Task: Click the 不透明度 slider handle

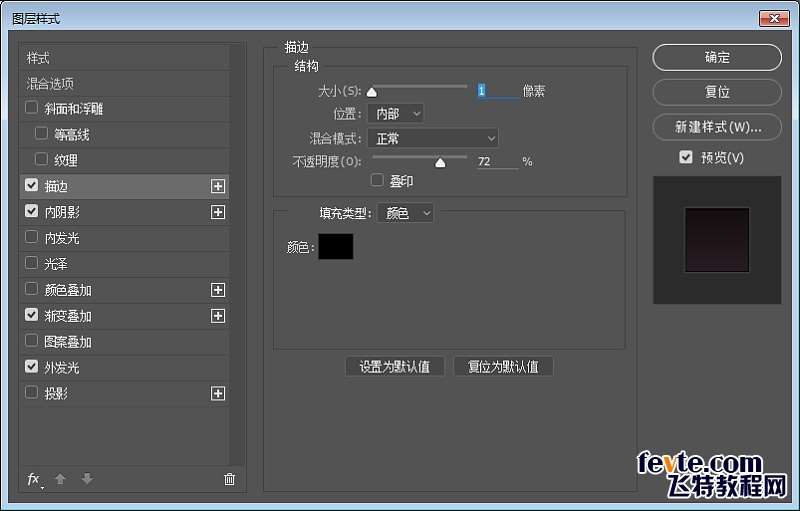Action: tap(440, 163)
